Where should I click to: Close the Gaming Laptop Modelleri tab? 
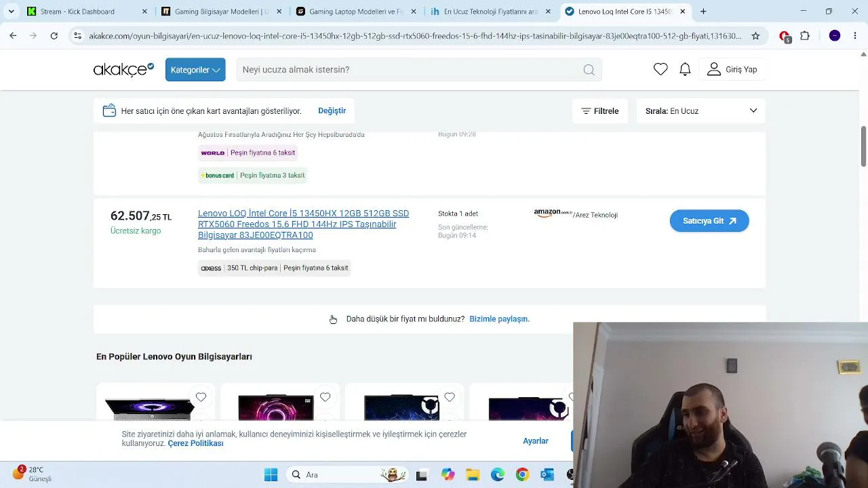[414, 12]
